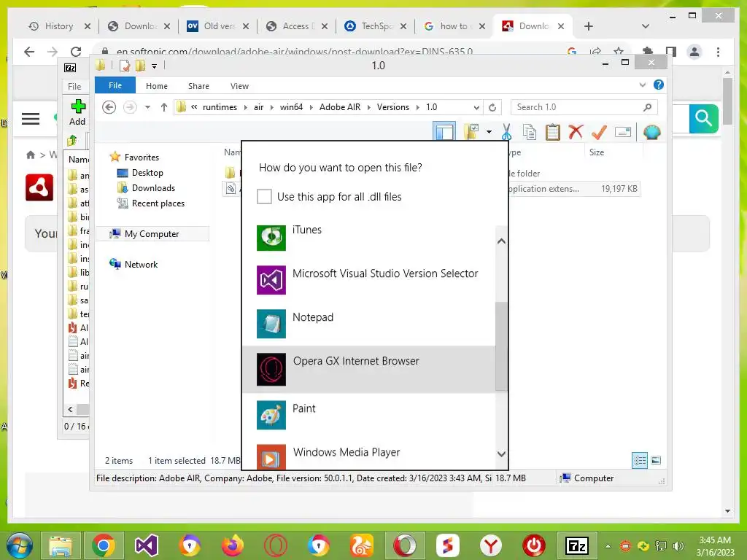The height and width of the screenshot is (560, 747).
Task: Open the View ribbon tab
Action: tap(239, 86)
